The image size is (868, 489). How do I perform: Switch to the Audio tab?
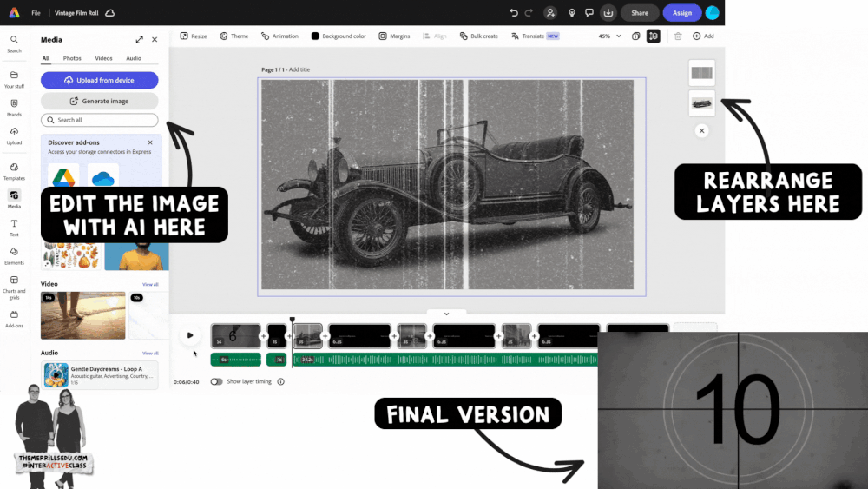[134, 58]
